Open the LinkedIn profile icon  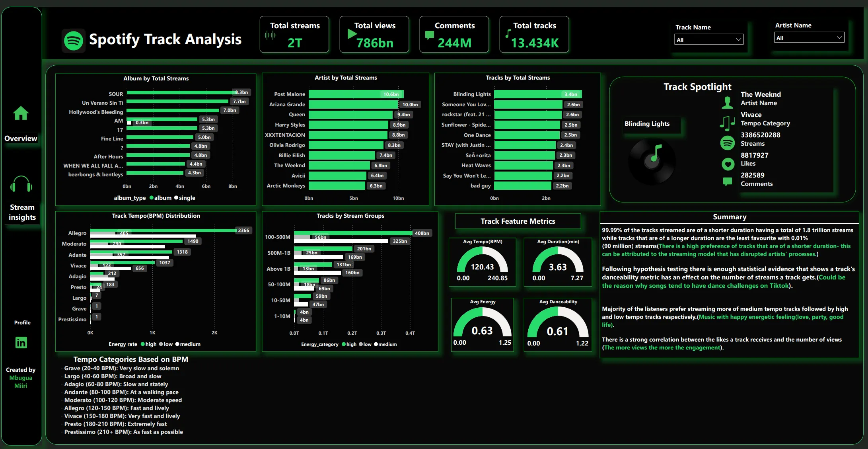pyautogui.click(x=21, y=342)
